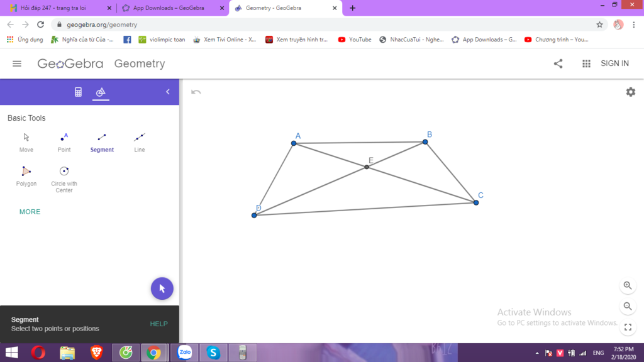Open Chương trình YouTube bookmark
Screen dimensions: 644x362
tap(557, 40)
